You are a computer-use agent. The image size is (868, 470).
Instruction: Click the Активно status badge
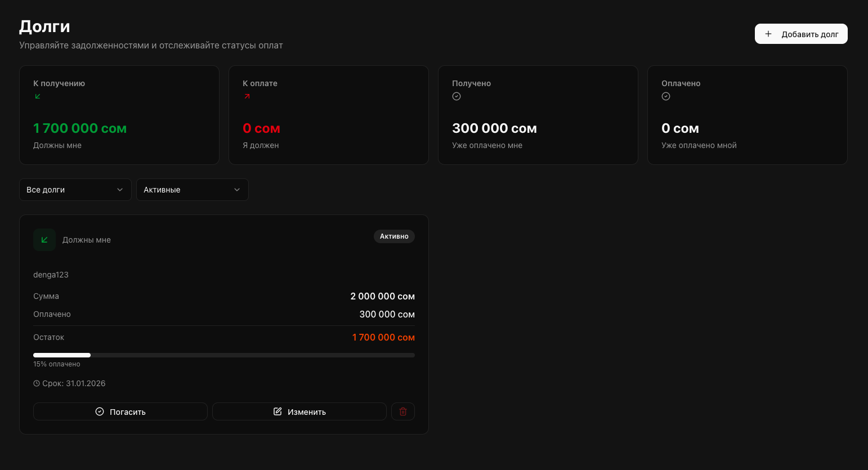pos(394,236)
